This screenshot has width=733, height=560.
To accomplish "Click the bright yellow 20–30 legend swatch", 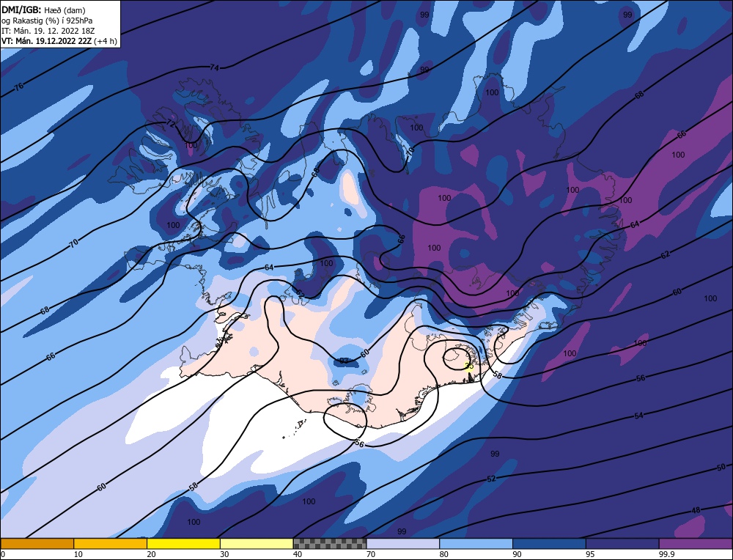I will (x=183, y=543).
